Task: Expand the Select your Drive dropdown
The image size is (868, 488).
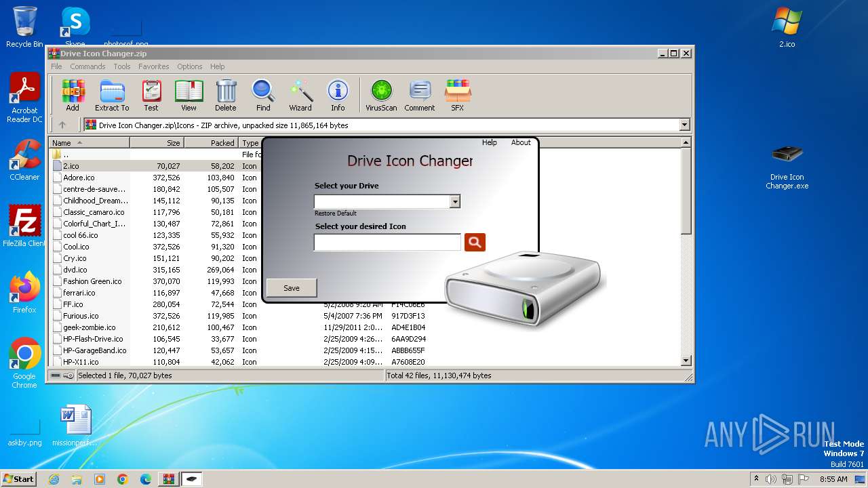Action: [455, 201]
